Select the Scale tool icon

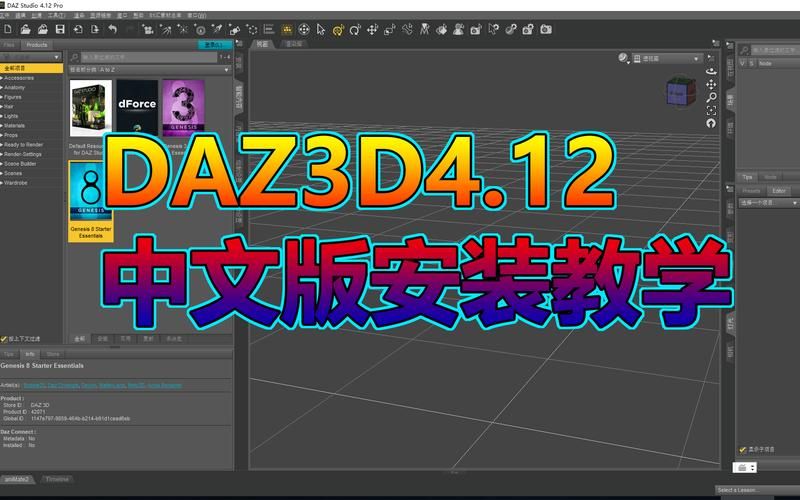[x=390, y=30]
